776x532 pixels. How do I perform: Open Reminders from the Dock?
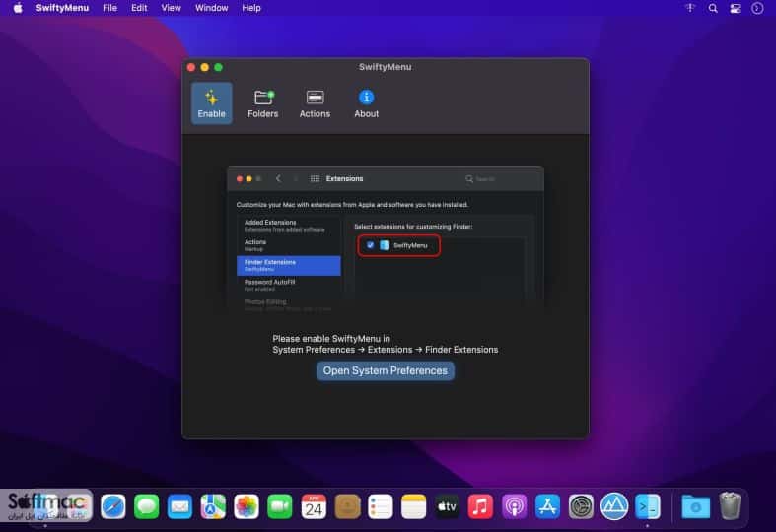[x=381, y=506]
